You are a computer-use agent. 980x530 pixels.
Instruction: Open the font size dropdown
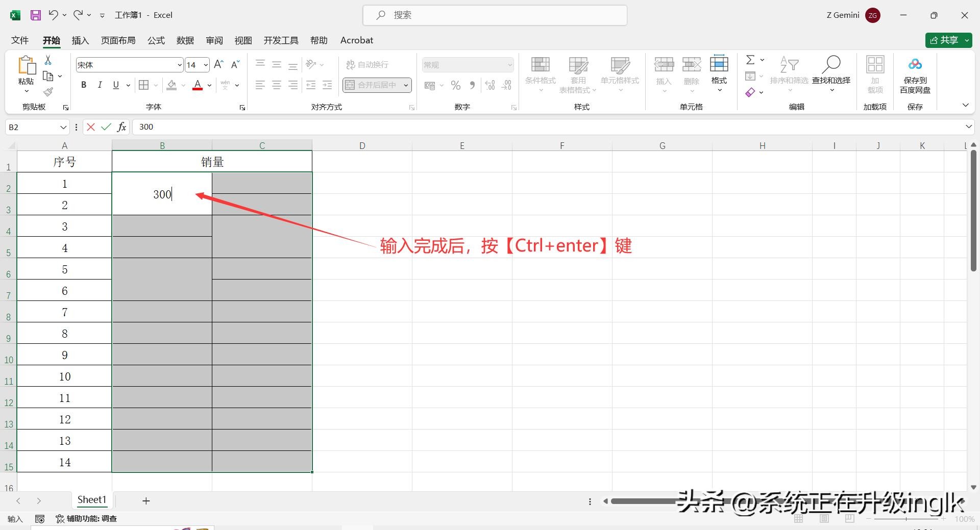coord(206,65)
